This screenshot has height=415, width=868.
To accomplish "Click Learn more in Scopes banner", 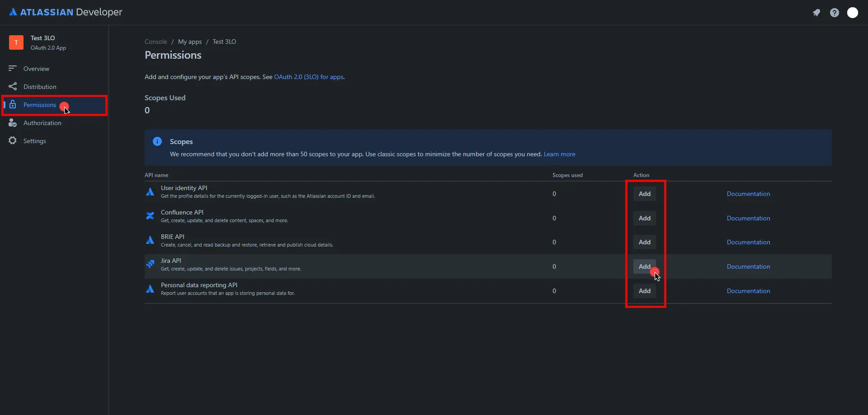I will coord(559,154).
